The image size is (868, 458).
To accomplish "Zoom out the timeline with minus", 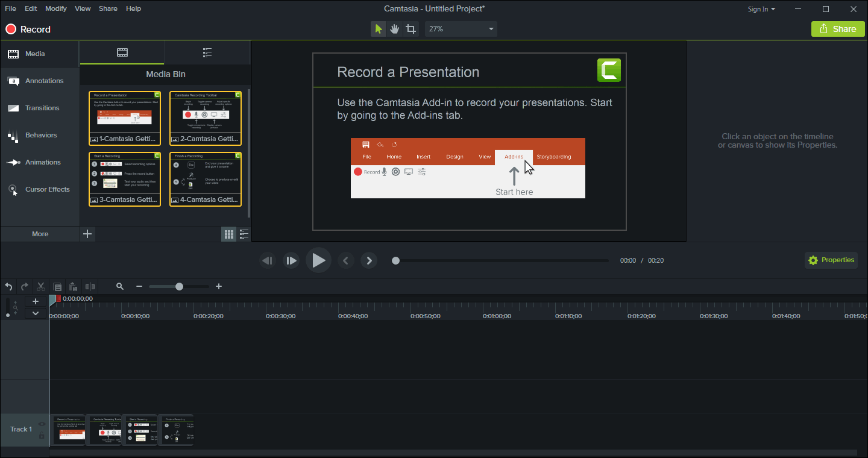I will pyautogui.click(x=139, y=287).
